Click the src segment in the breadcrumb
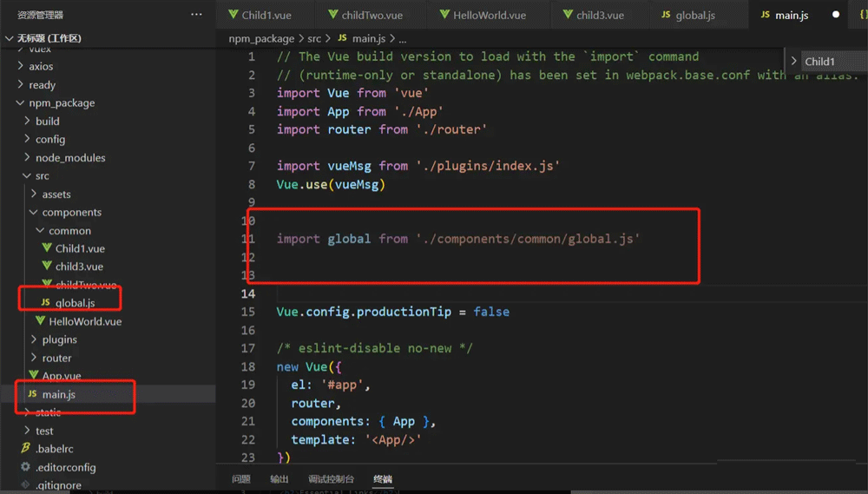The height and width of the screenshot is (494, 868). pyautogui.click(x=313, y=39)
